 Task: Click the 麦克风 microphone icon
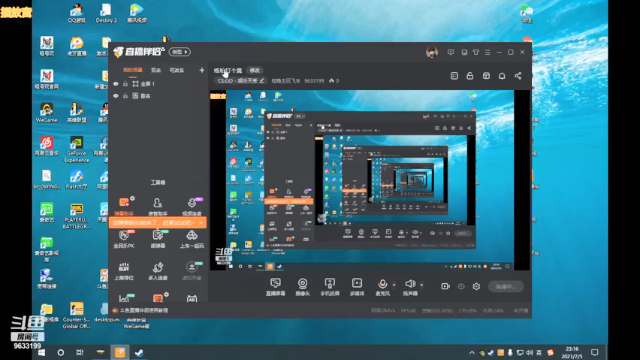382,284
